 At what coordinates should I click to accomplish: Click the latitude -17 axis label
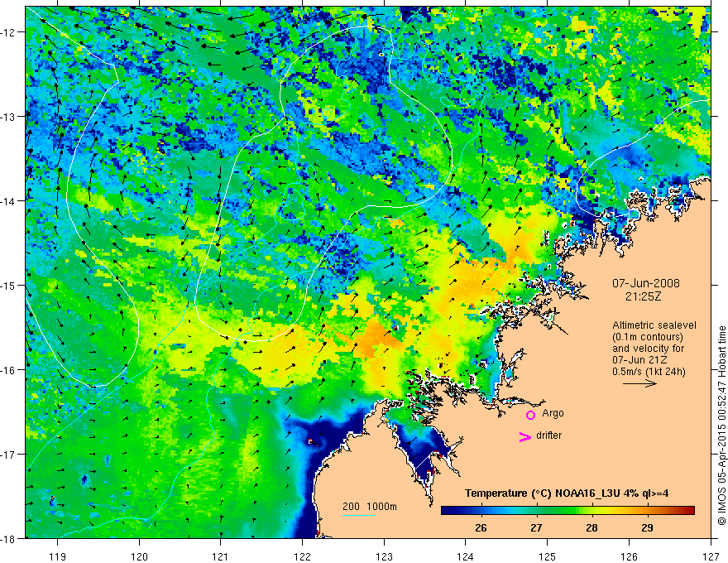pos(9,455)
